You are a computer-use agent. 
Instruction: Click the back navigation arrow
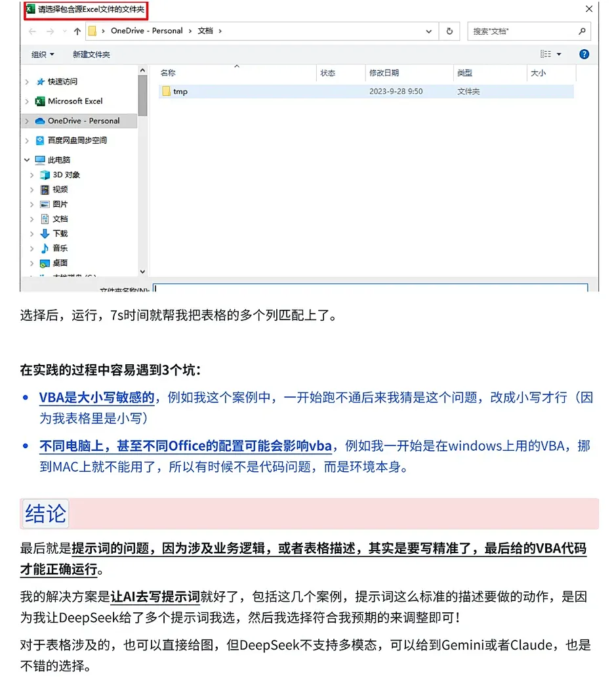[x=32, y=31]
